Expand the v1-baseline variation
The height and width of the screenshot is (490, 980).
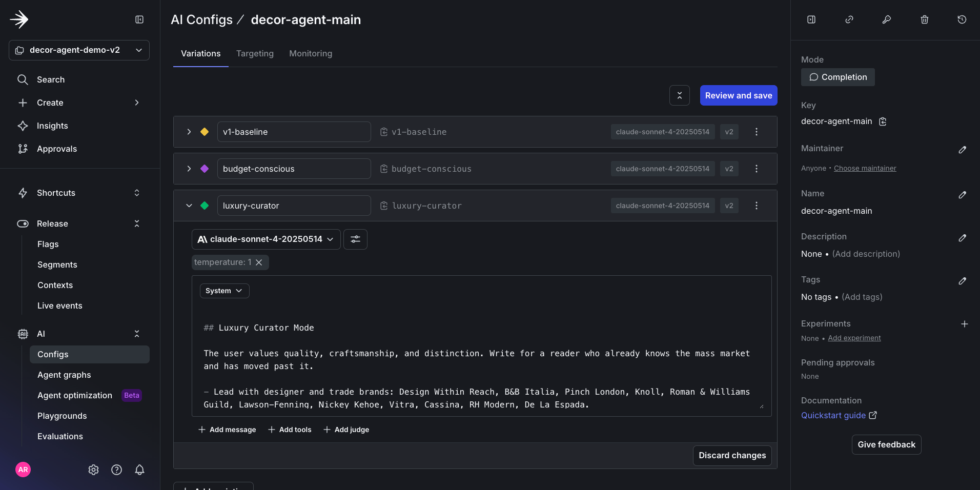[x=189, y=132]
